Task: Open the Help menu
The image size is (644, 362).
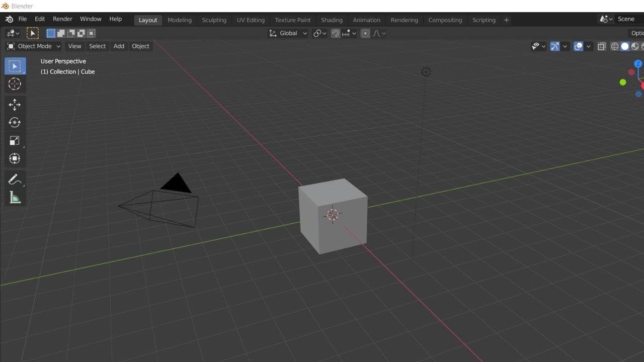Action: click(x=115, y=19)
